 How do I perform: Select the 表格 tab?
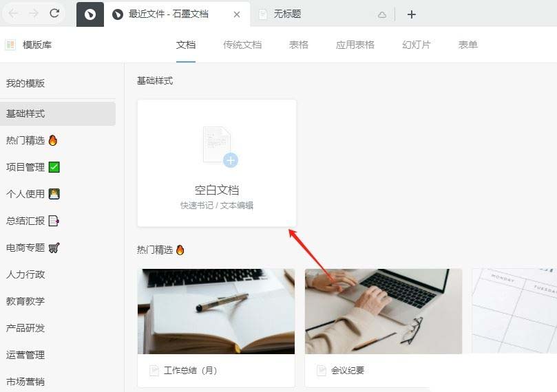point(298,45)
